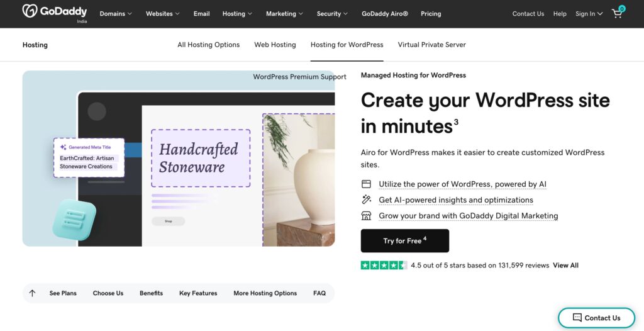The height and width of the screenshot is (331, 644).
Task: Open the shopping cart icon
Action: pyautogui.click(x=618, y=13)
